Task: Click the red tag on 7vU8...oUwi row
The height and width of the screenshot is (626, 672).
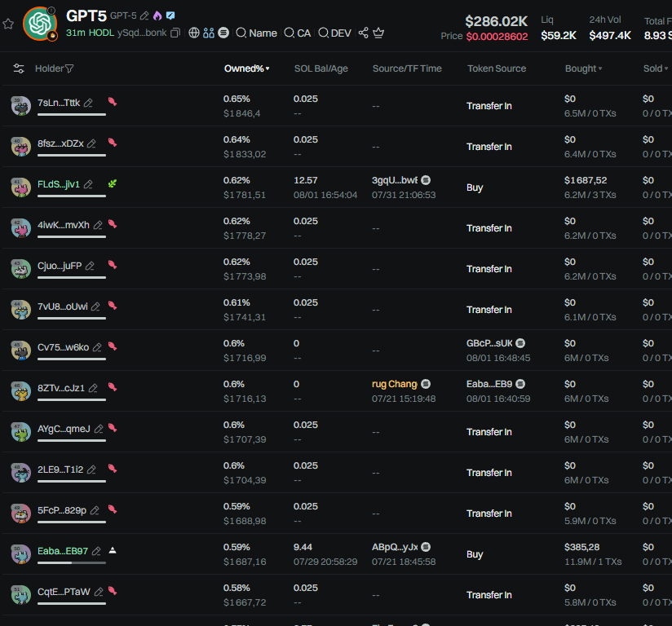Action: click(x=113, y=306)
